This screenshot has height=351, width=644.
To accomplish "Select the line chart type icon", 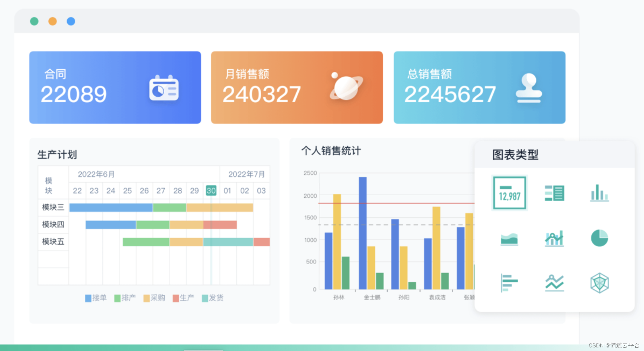I will pyautogui.click(x=554, y=283).
